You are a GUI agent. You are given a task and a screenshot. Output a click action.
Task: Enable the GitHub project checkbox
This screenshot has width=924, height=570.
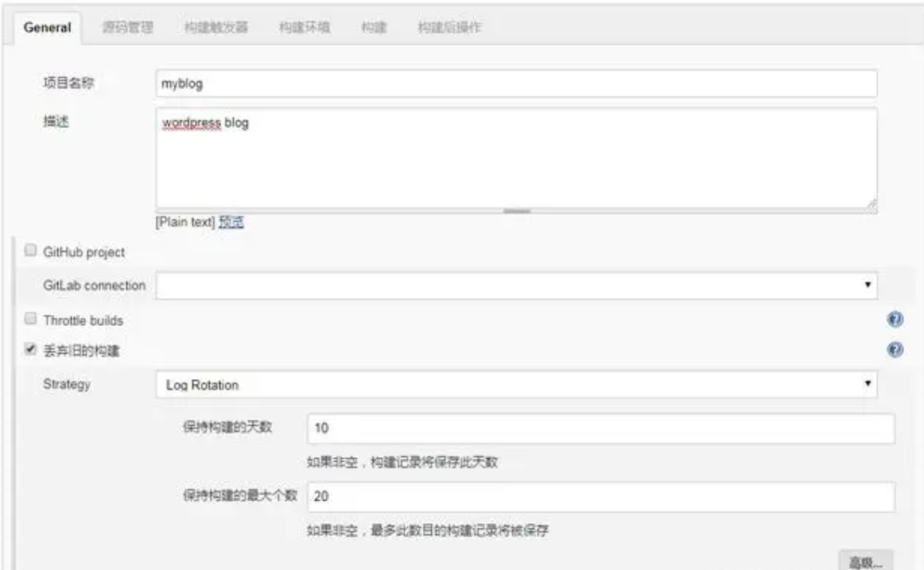coord(31,251)
